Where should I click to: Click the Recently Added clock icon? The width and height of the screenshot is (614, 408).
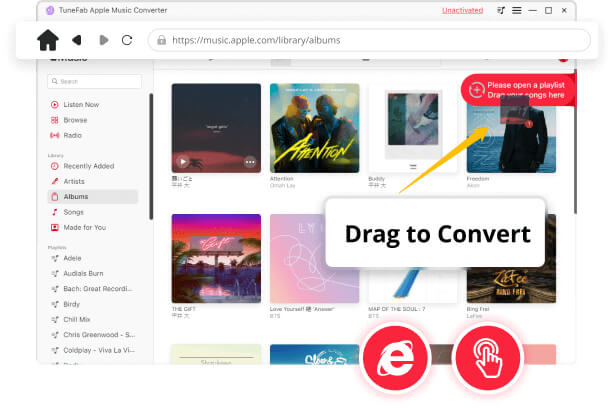pos(54,166)
